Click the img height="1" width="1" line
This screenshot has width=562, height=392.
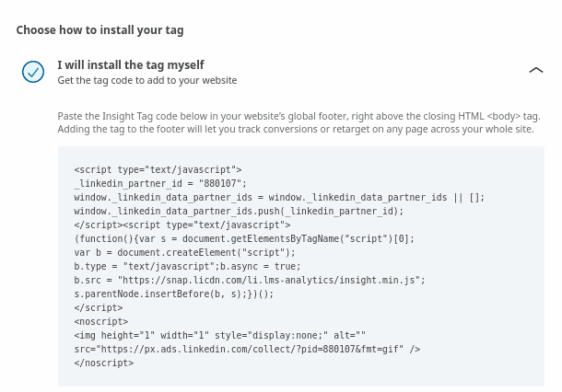click(x=219, y=336)
